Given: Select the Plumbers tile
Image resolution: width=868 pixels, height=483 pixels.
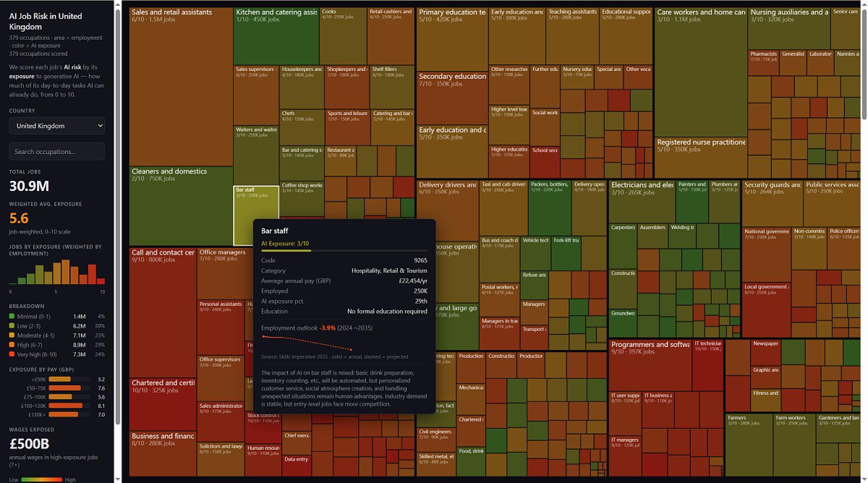Looking at the screenshot, I should (724, 201).
